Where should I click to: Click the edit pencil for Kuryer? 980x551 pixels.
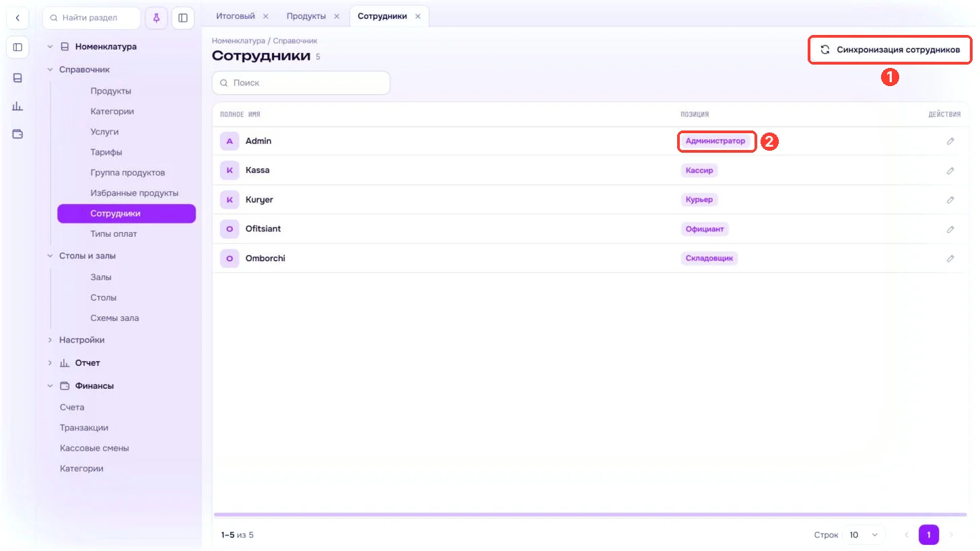[950, 200]
